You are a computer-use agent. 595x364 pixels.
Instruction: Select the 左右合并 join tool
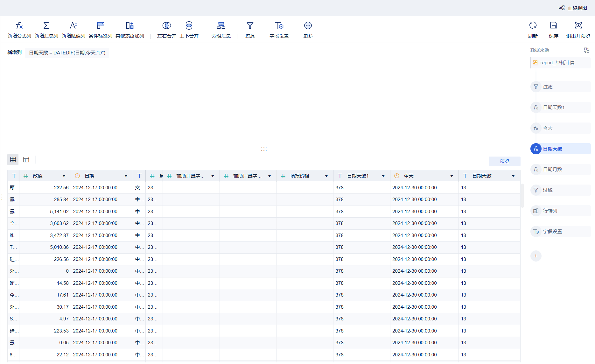(167, 30)
